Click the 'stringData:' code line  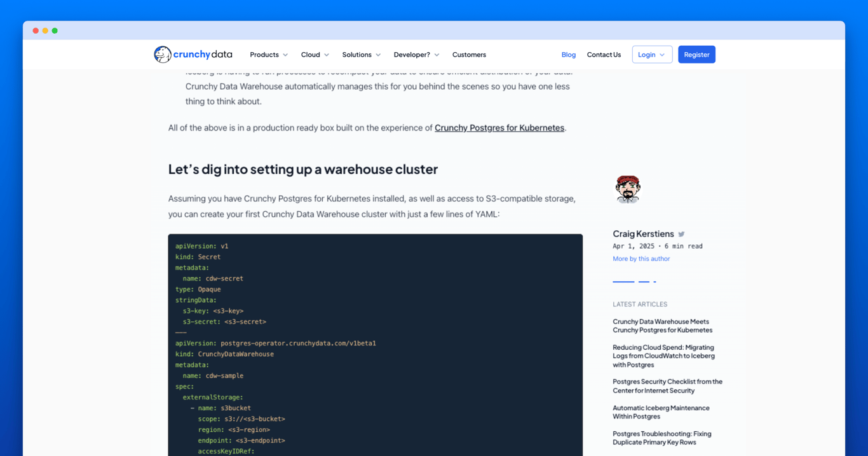click(x=196, y=300)
